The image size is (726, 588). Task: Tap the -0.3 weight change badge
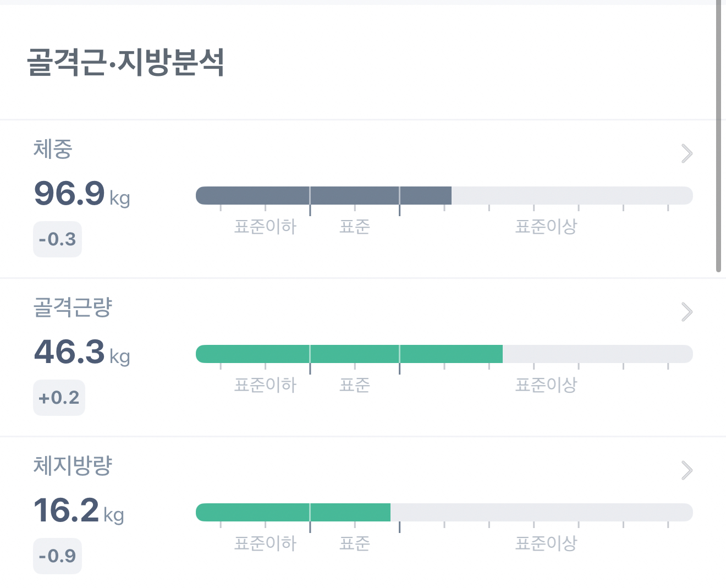57,239
